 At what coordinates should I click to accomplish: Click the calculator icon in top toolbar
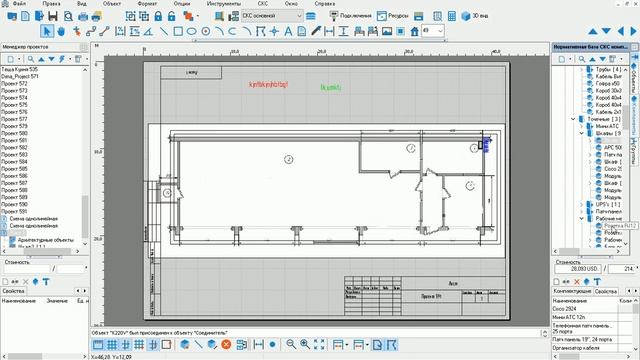tap(452, 16)
